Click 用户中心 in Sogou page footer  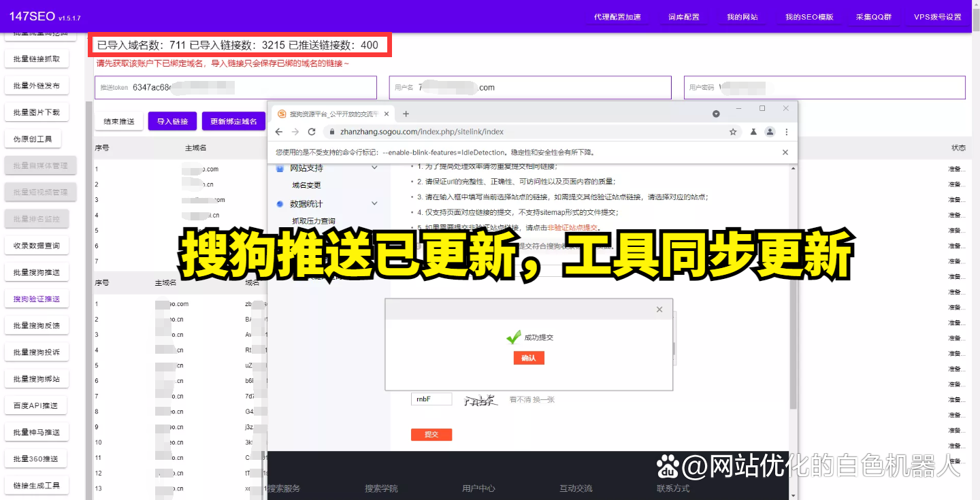(x=478, y=488)
